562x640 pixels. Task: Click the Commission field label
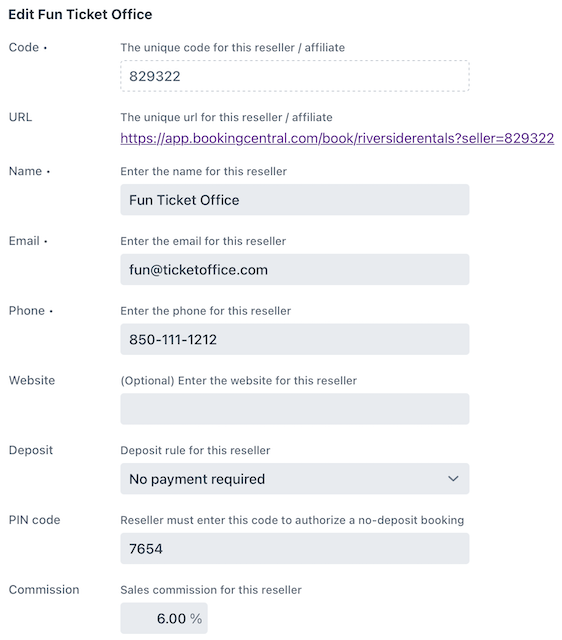tap(44, 590)
